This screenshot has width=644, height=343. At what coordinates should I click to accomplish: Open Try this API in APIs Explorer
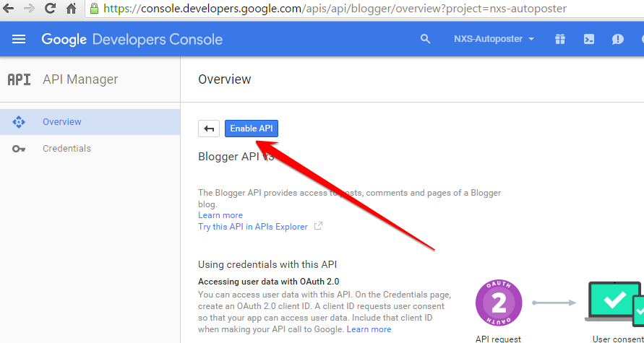pyautogui.click(x=252, y=227)
